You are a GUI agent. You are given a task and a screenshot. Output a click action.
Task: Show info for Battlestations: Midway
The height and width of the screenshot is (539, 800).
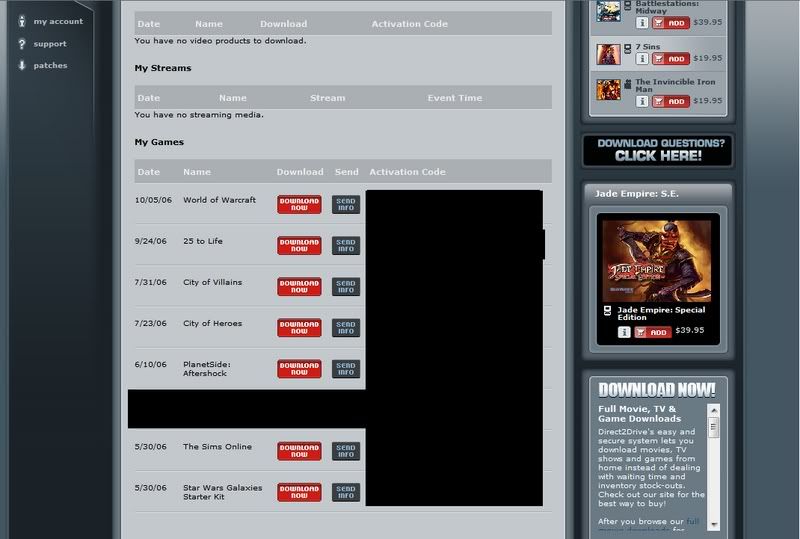point(642,23)
